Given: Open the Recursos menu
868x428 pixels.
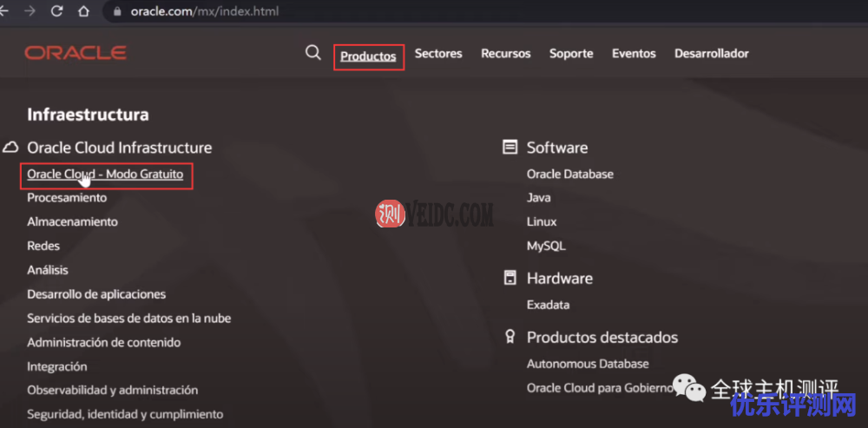Looking at the screenshot, I should tap(506, 54).
